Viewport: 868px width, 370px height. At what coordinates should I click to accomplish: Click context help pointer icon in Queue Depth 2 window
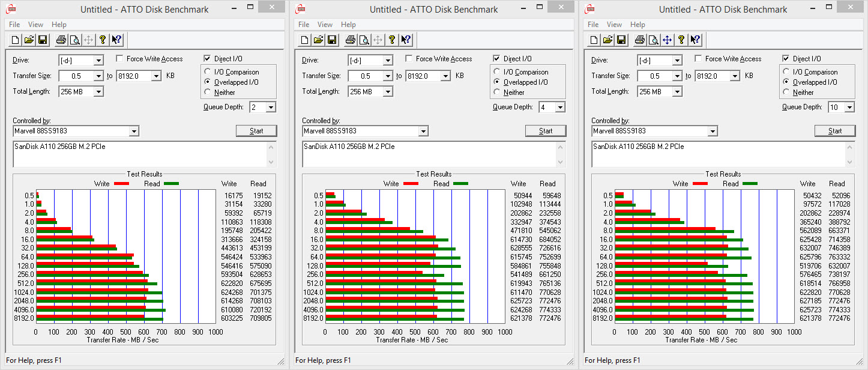(116, 40)
